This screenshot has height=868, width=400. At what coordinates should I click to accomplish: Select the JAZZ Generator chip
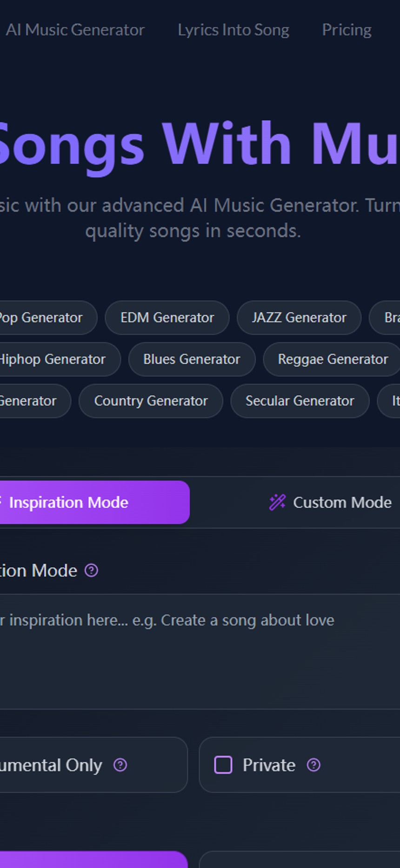click(x=299, y=318)
